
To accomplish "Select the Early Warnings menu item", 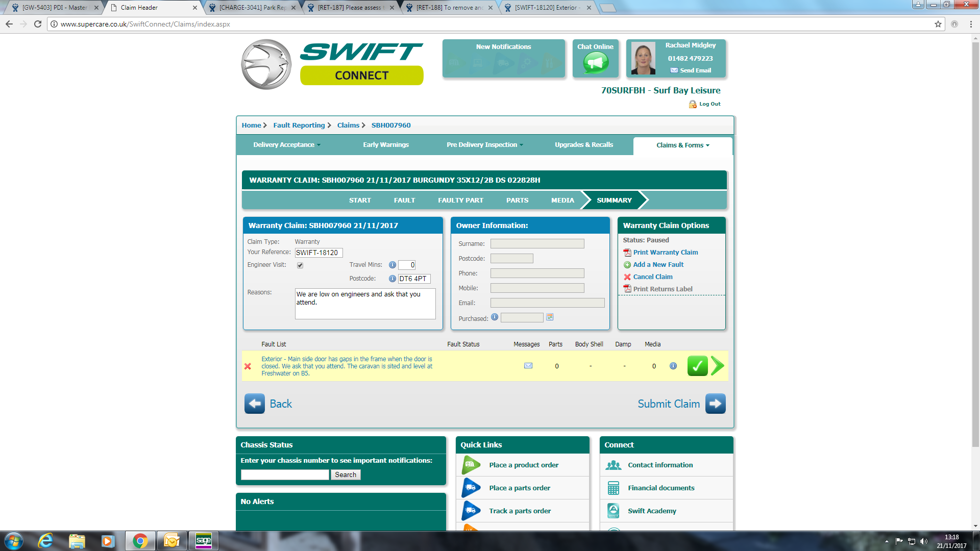I will click(x=386, y=145).
